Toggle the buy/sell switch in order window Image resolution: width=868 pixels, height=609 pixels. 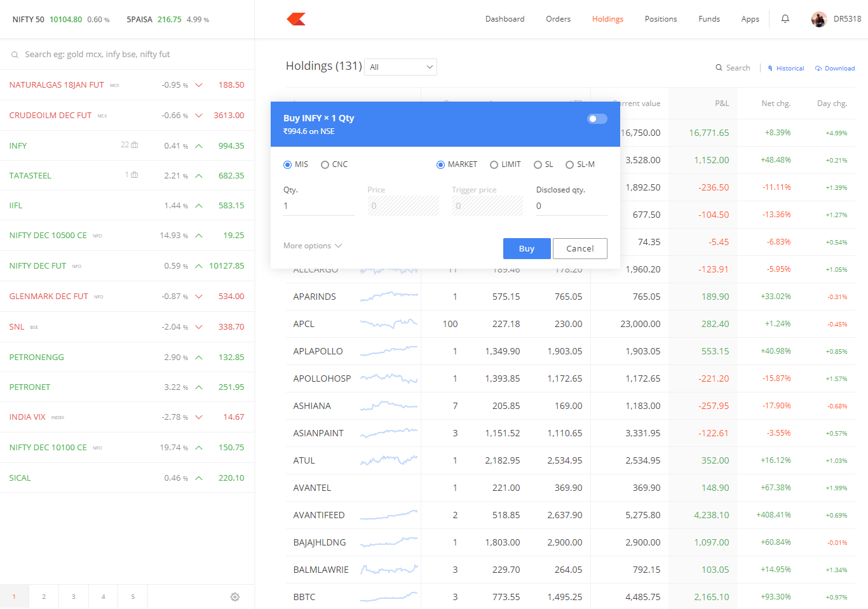597,119
